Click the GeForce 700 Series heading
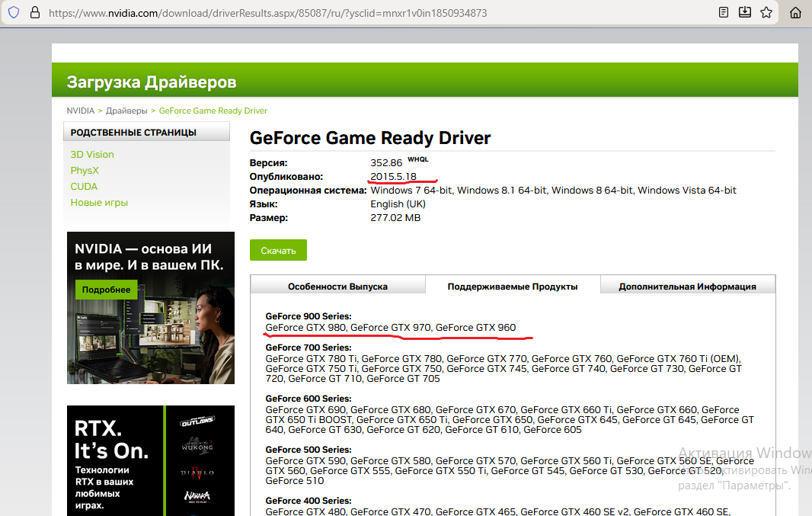 [308, 348]
